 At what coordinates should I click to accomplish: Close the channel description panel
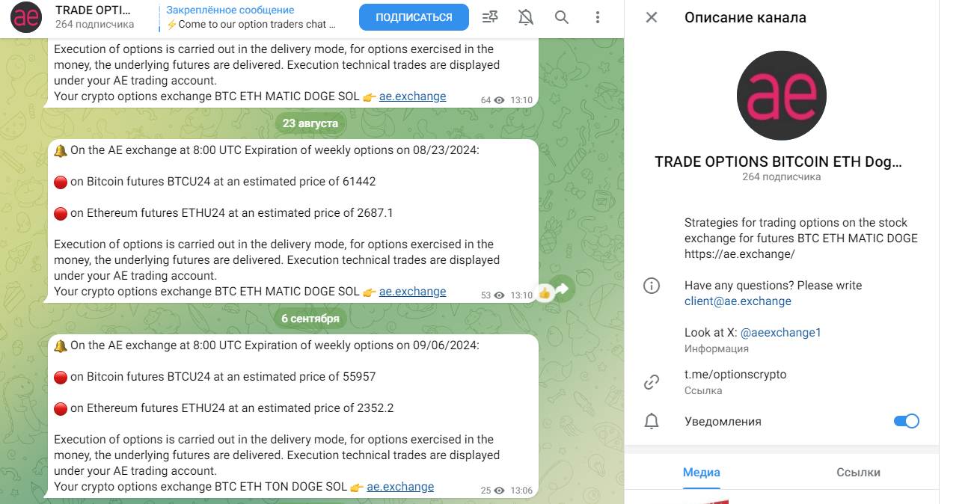(652, 17)
